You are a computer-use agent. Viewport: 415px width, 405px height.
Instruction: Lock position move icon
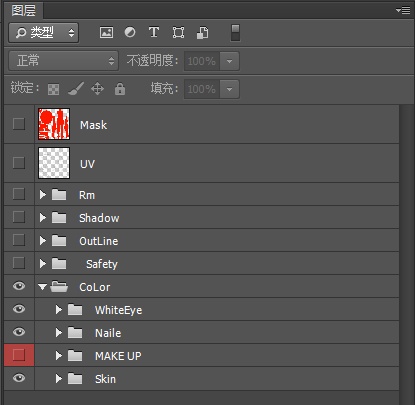[x=97, y=89]
